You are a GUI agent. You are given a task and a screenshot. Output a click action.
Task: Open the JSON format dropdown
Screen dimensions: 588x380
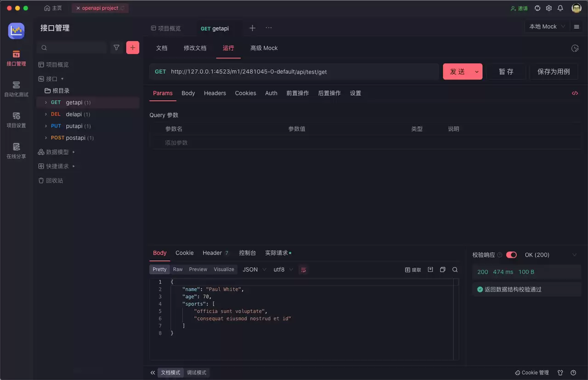[254, 270]
